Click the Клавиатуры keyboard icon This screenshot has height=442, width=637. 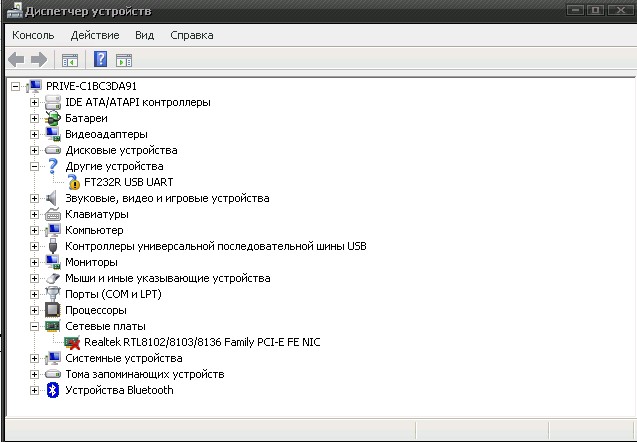tap(53, 214)
